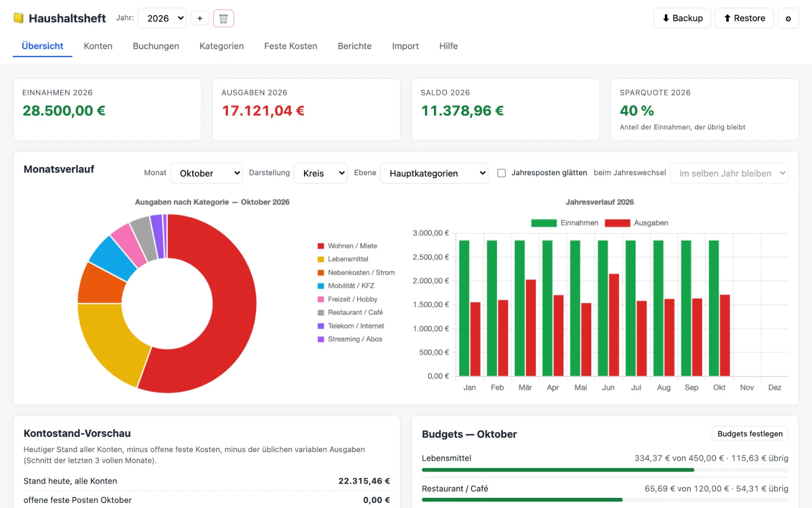Toggle Streaming / Abos legend entry
The height and width of the screenshot is (508, 812).
pos(350,339)
